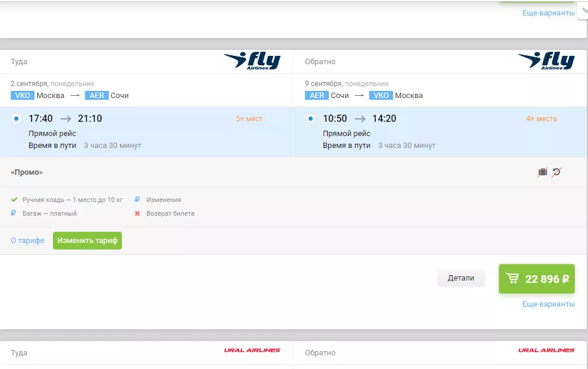Image resolution: width=588 pixels, height=369 pixels.
Task: Click the «Промо» tariff name
Action: 27,172
